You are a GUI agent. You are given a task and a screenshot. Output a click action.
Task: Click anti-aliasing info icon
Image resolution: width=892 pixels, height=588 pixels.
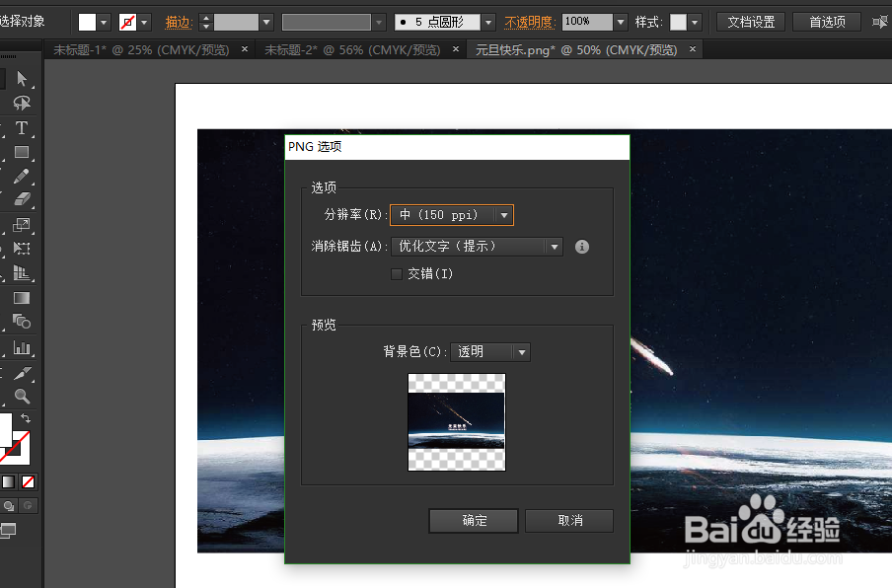(582, 247)
